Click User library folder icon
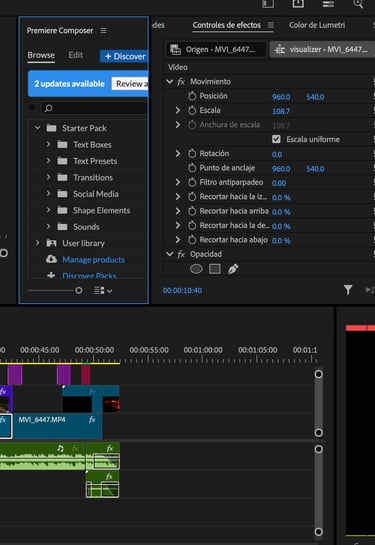 coord(51,243)
